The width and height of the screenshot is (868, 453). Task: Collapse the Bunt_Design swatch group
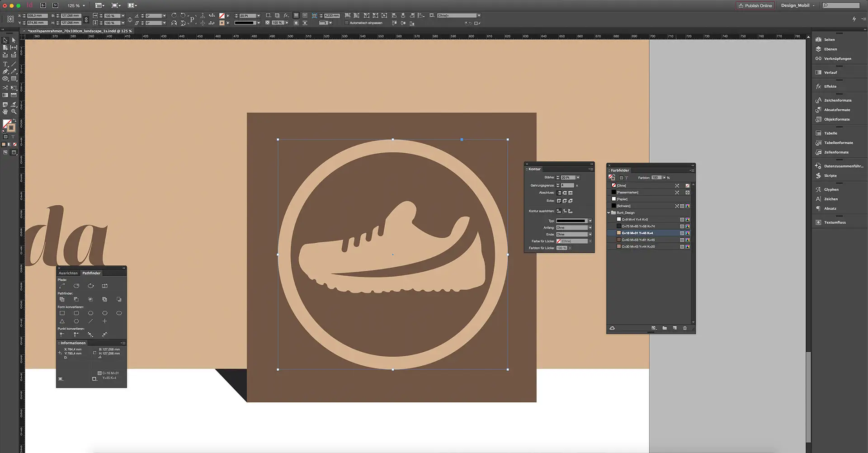click(x=609, y=212)
